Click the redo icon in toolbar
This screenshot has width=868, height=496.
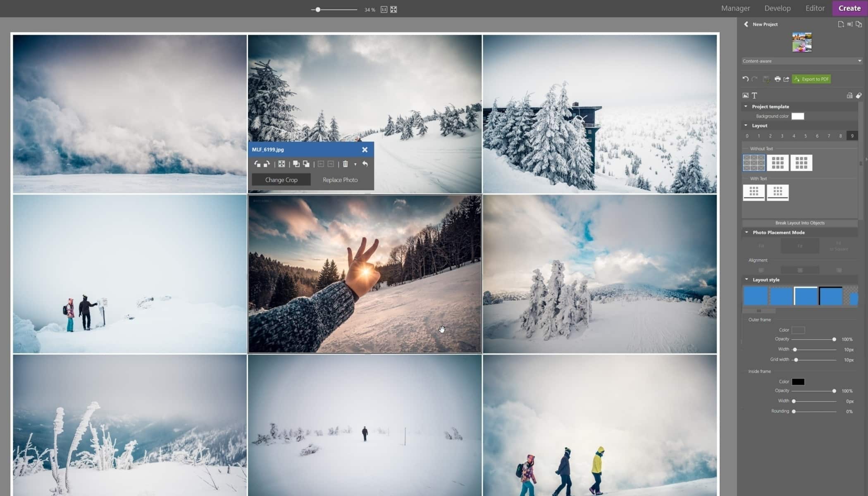click(x=755, y=79)
